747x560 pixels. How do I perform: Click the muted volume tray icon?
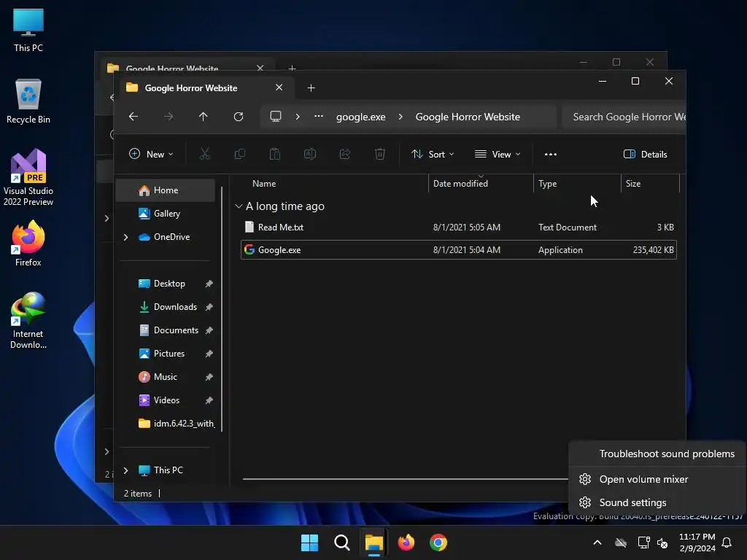point(662,542)
